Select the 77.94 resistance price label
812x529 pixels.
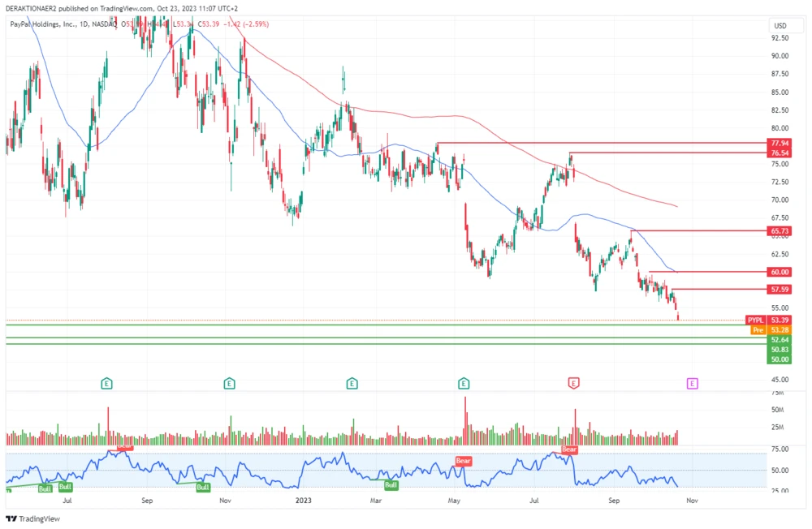[780, 143]
